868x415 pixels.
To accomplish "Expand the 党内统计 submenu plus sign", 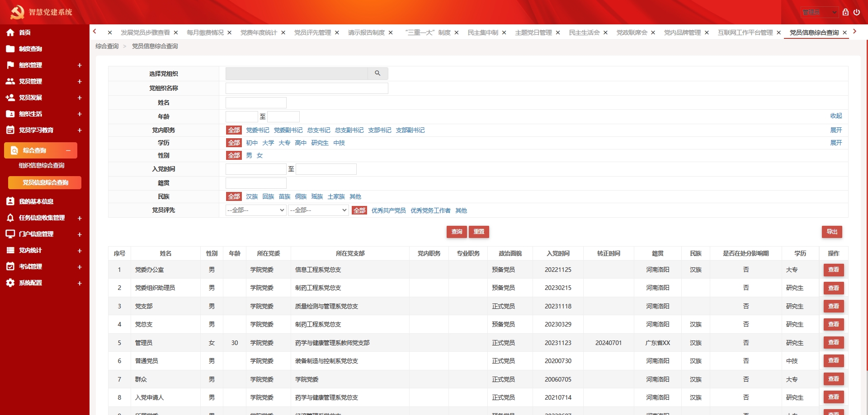I will coord(80,251).
